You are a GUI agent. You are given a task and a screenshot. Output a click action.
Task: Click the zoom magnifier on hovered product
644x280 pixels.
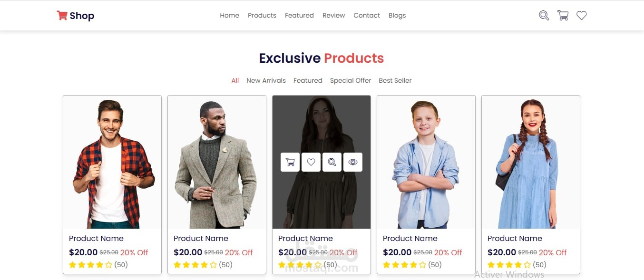coord(332,162)
